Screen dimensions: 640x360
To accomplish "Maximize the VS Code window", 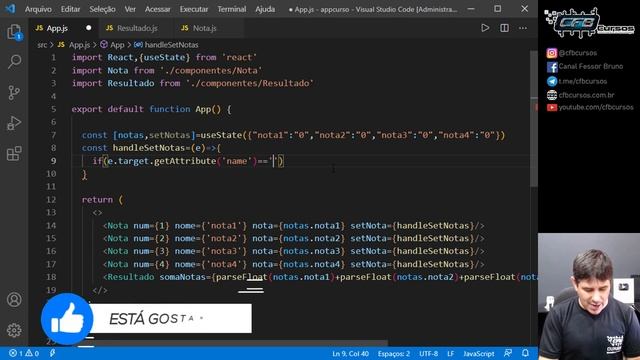I will pos(498,9).
